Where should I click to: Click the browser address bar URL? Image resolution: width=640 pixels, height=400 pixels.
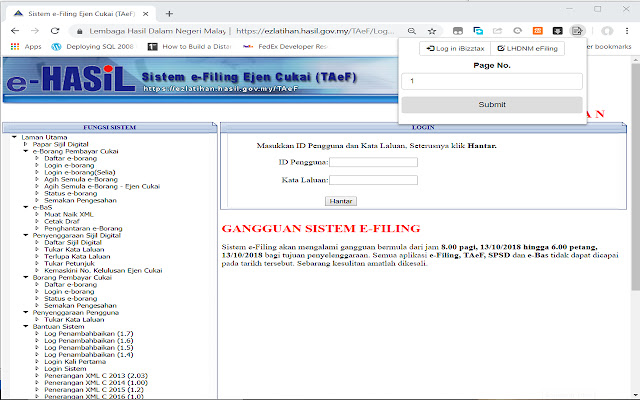[315, 31]
